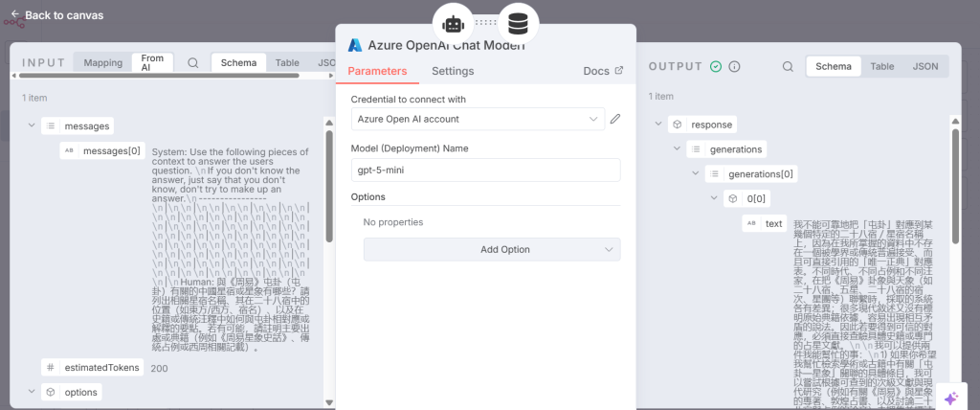Image resolution: width=980 pixels, height=410 pixels.
Task: Switch to the Settings tab
Action: 453,71
